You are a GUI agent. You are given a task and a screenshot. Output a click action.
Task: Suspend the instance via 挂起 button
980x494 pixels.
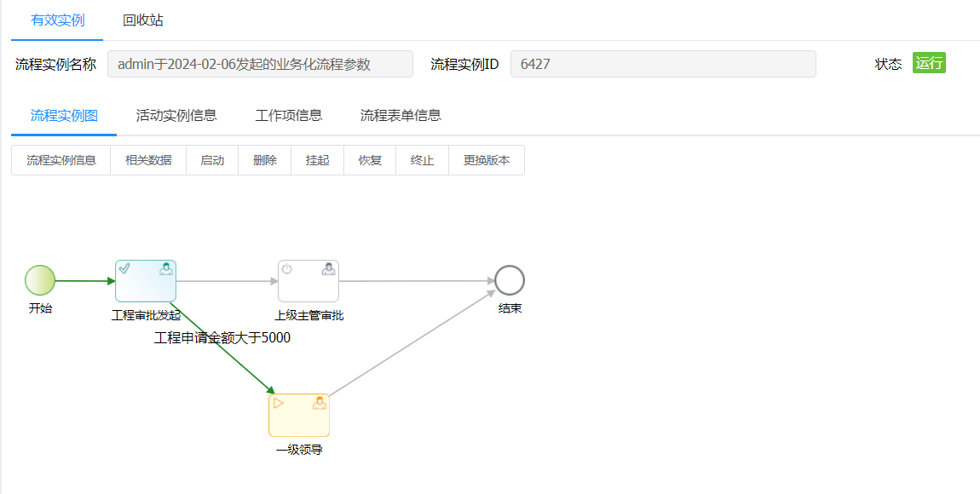click(317, 160)
